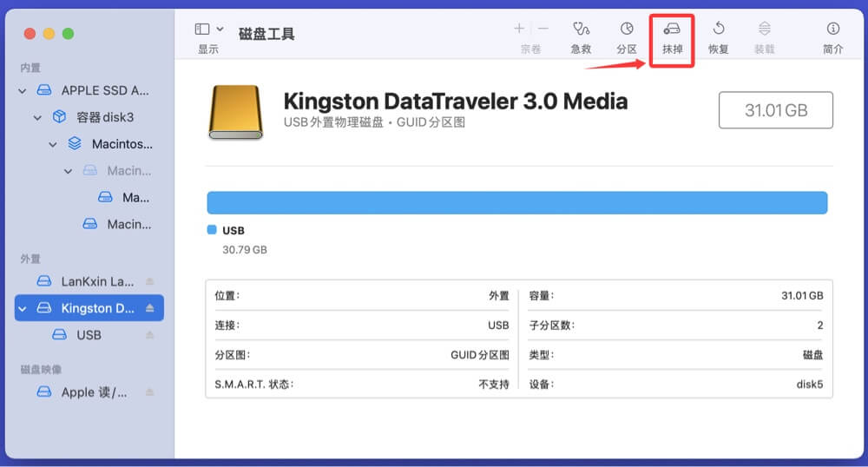
Task: Click the green full-screen window button
Action: tap(68, 34)
